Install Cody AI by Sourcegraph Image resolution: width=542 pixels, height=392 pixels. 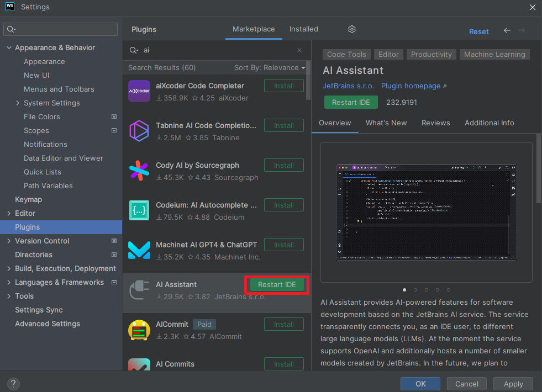pos(284,165)
